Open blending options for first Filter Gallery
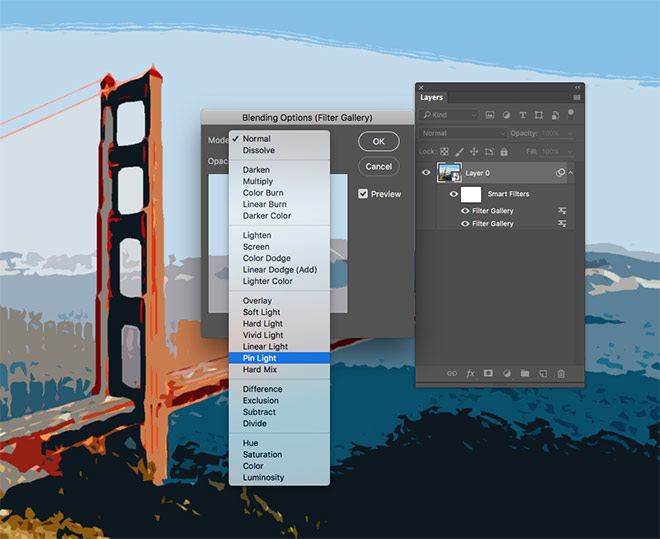The height and width of the screenshot is (539, 660). coord(562,211)
